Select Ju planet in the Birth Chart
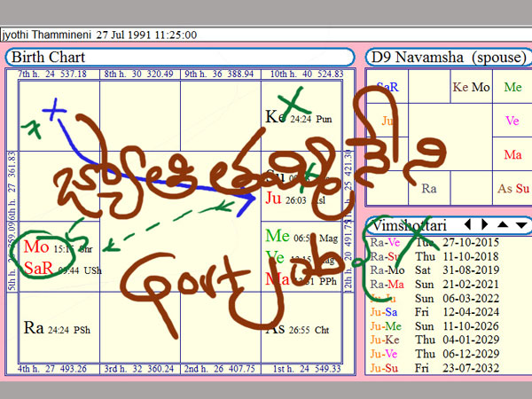532x399 pixels. tap(274, 198)
